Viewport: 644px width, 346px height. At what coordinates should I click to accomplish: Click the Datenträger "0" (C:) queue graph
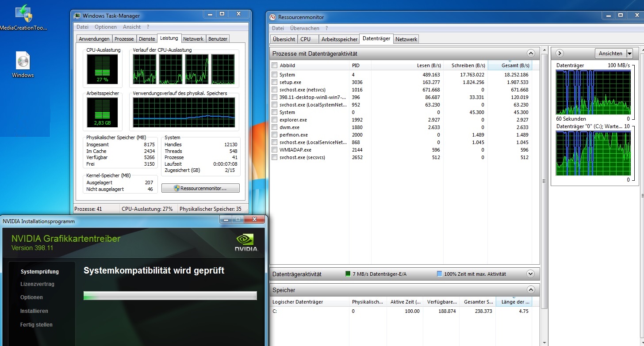click(594, 153)
